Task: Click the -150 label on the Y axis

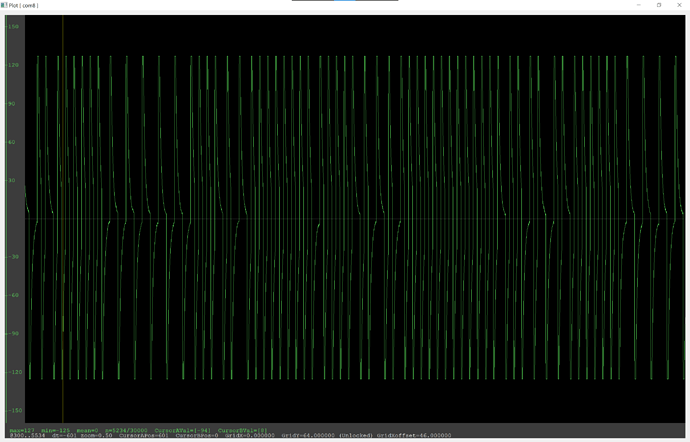Action: point(14,410)
